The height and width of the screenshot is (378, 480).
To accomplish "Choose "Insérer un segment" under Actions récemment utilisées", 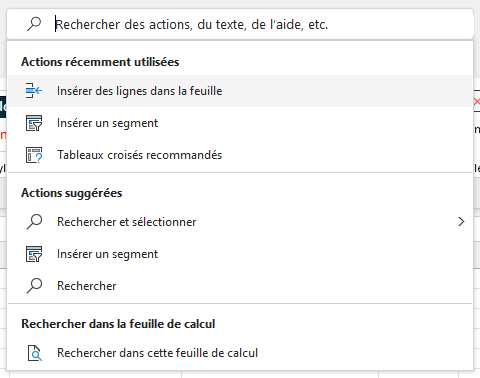I will click(x=240, y=123).
